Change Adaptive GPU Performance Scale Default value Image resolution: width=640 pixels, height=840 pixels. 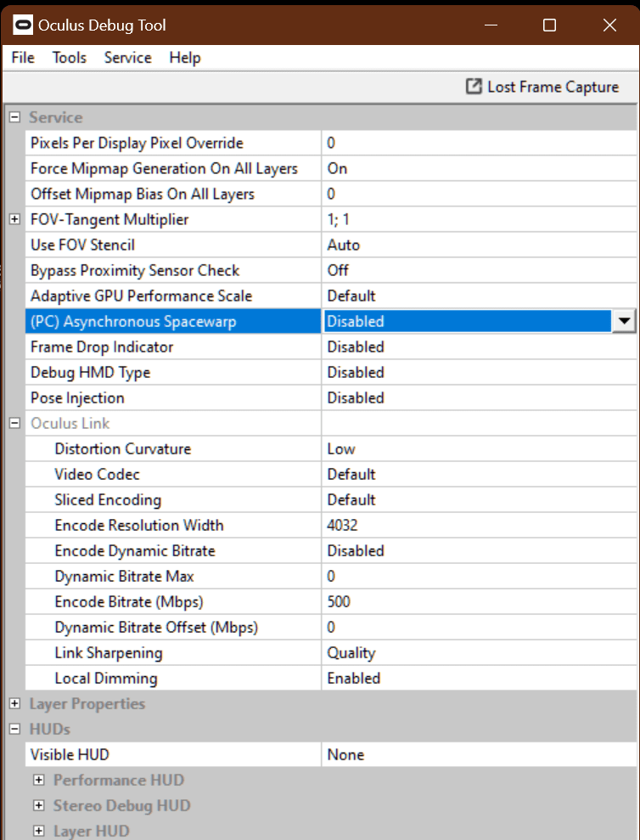[x=479, y=296]
